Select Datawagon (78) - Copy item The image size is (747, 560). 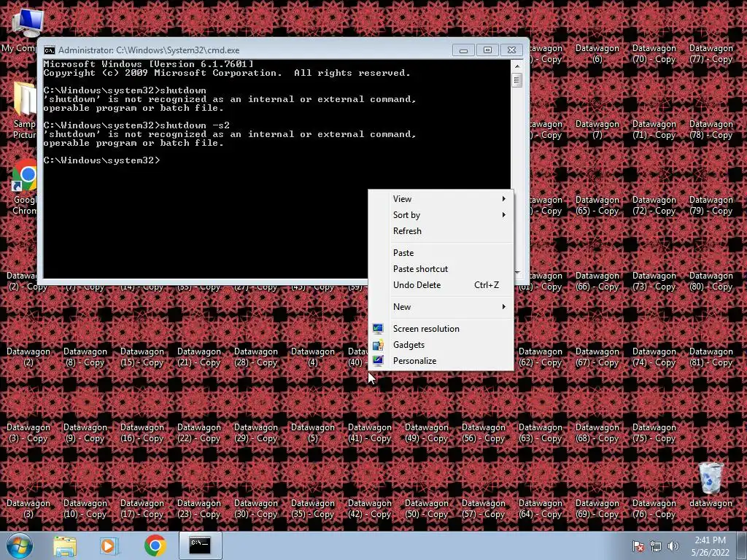[x=711, y=129]
